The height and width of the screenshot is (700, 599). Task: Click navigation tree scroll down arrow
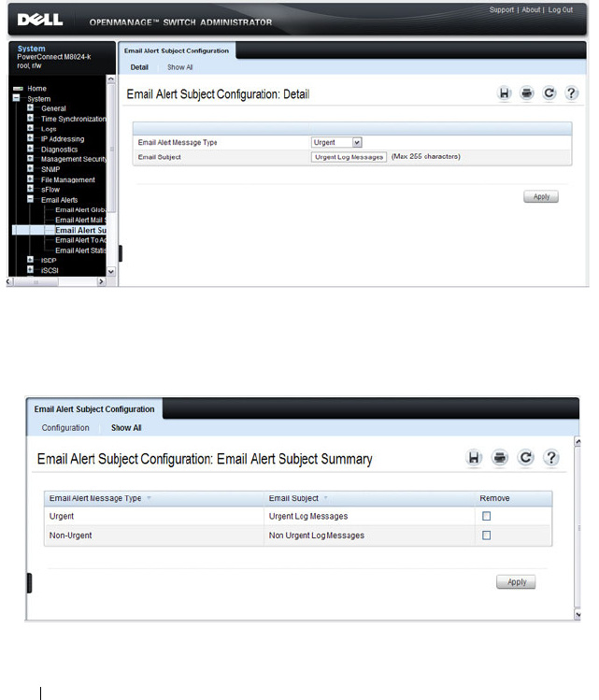(x=111, y=271)
